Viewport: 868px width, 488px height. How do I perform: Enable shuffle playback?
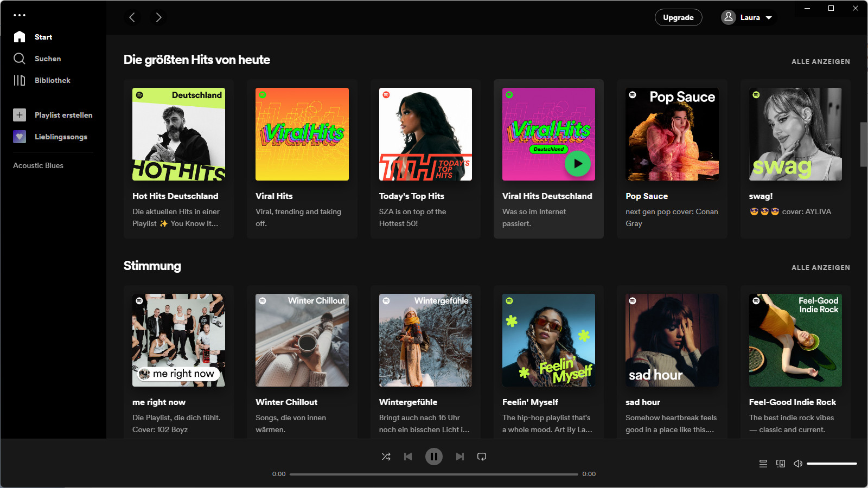[x=386, y=457]
